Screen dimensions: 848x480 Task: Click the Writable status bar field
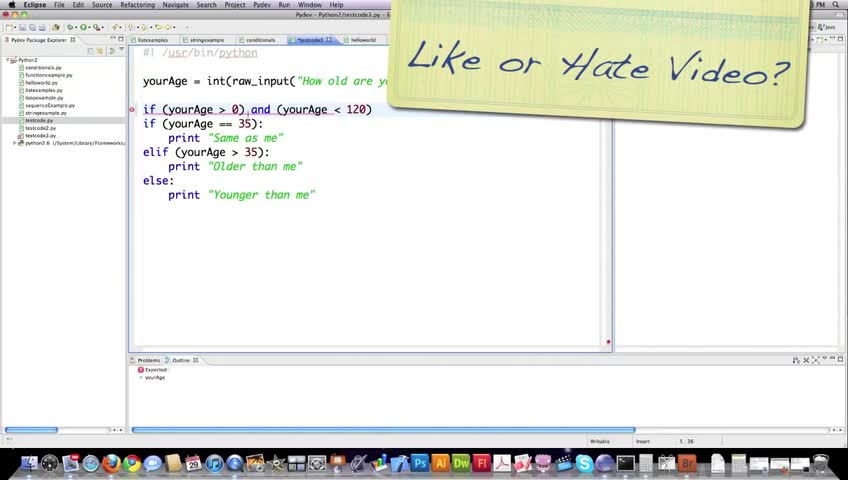[600, 442]
